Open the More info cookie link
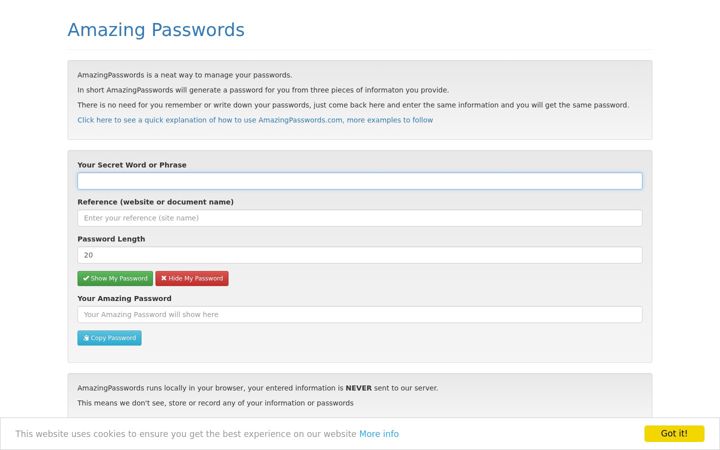 (379, 434)
